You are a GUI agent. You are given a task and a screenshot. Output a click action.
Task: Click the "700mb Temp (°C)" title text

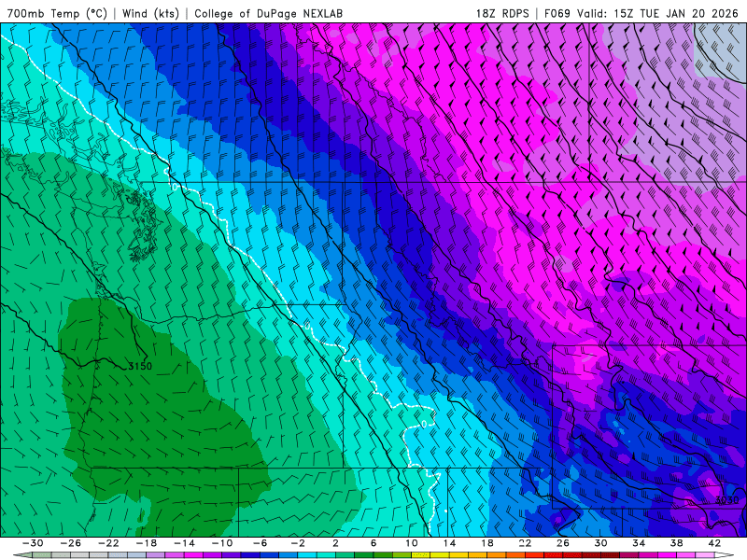pyautogui.click(x=57, y=13)
